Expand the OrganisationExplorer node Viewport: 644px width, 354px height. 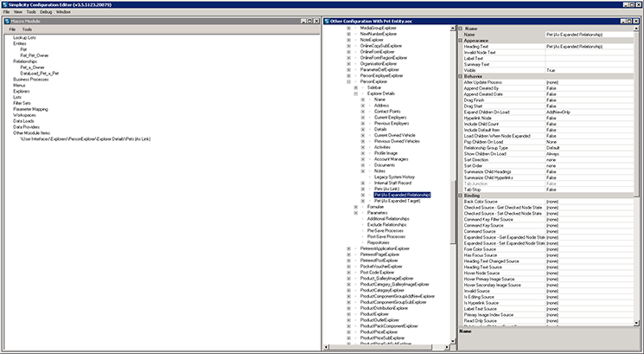tap(348, 64)
